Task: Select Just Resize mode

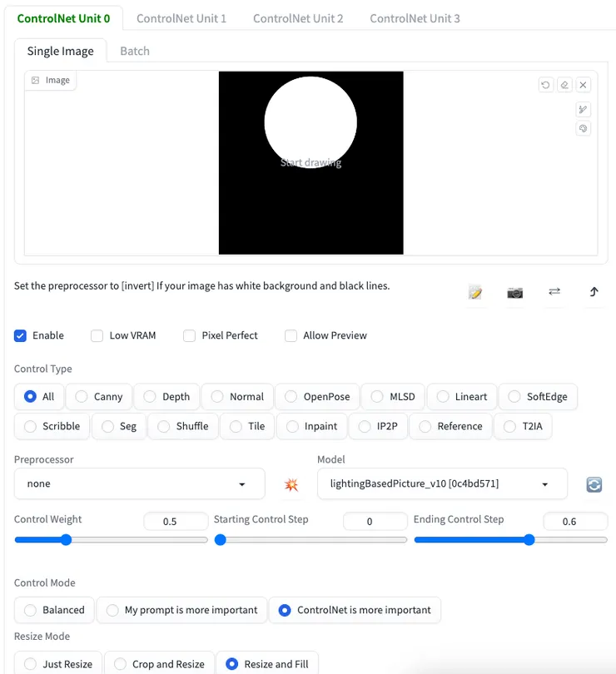Action: pyautogui.click(x=58, y=664)
